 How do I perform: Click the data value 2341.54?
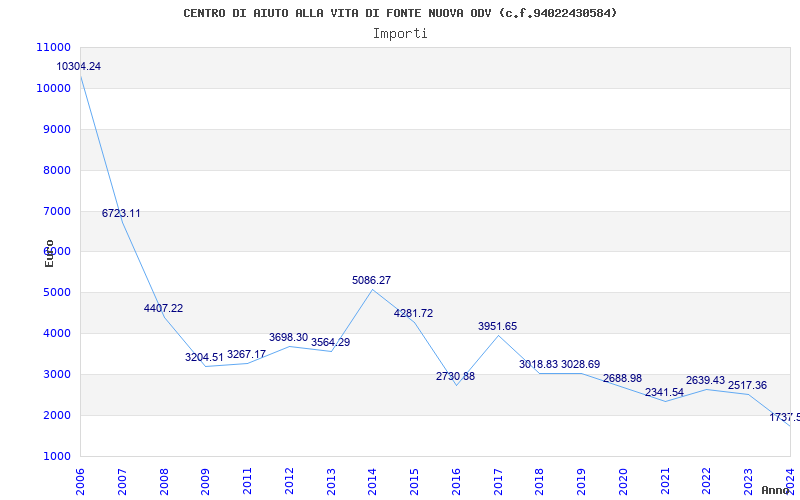(x=664, y=392)
